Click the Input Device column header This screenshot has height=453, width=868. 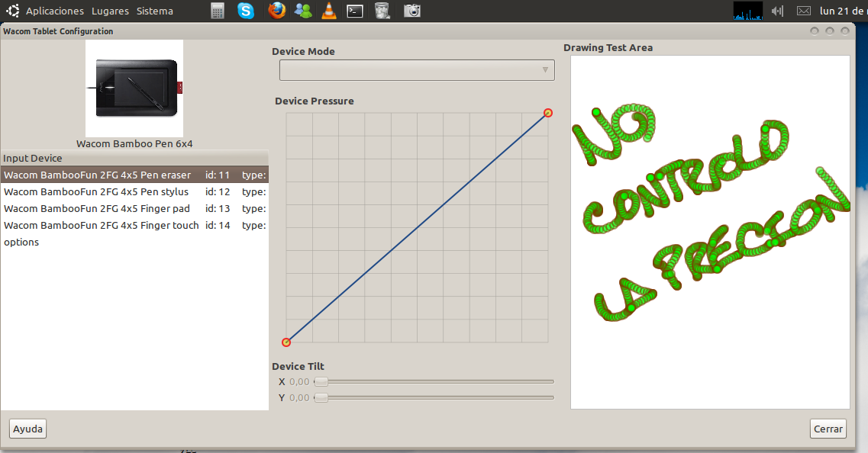click(x=134, y=158)
